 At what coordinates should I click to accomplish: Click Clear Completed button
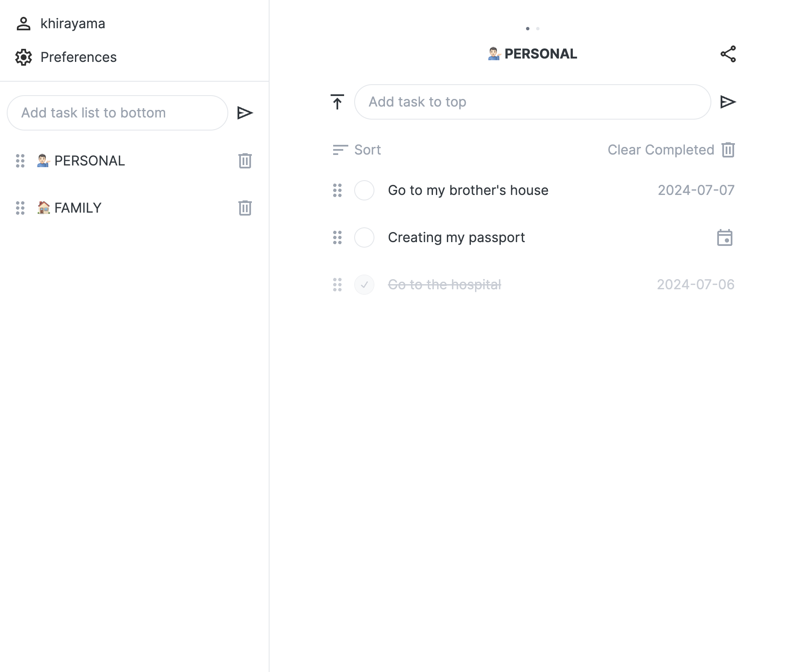click(671, 150)
